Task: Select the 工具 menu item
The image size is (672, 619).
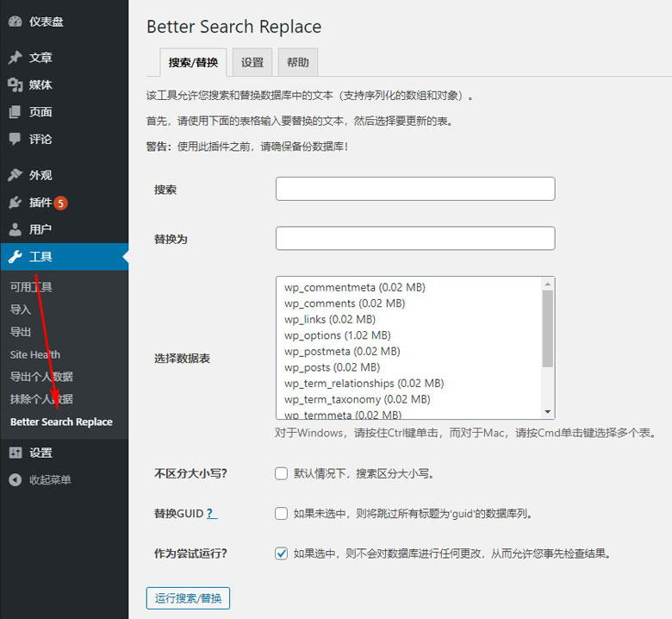Action: 65,257
